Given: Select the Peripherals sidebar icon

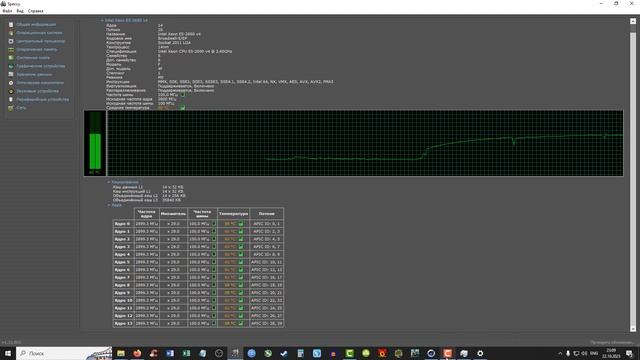Looking at the screenshot, I should click(x=11, y=100).
